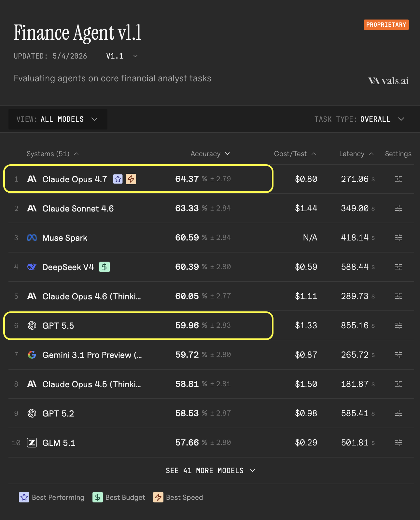Click the OpenAI logo beside GPT 5.2

(32, 413)
